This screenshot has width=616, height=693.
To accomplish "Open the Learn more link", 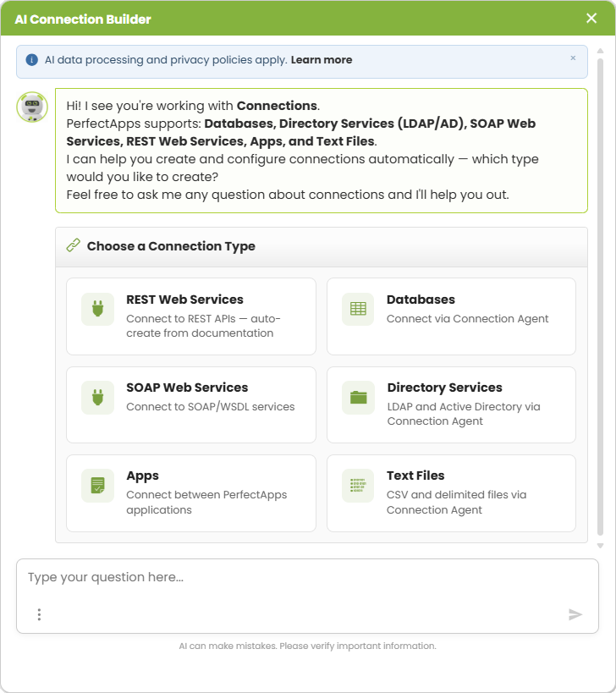I will pyautogui.click(x=322, y=60).
